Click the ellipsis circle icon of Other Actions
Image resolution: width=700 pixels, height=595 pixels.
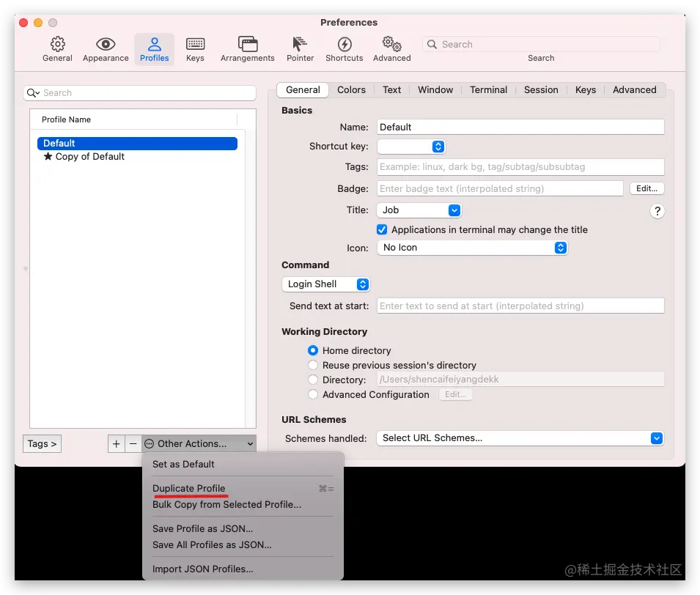[149, 443]
